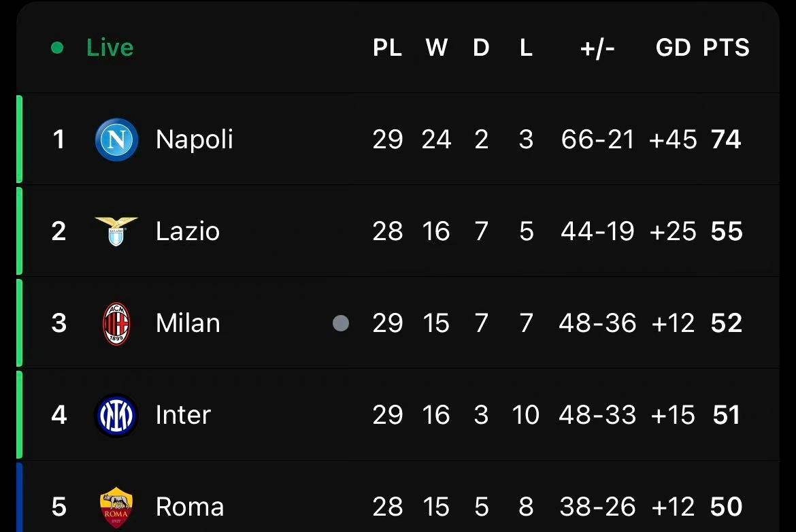Click the Lazio eagle crest icon

116,231
